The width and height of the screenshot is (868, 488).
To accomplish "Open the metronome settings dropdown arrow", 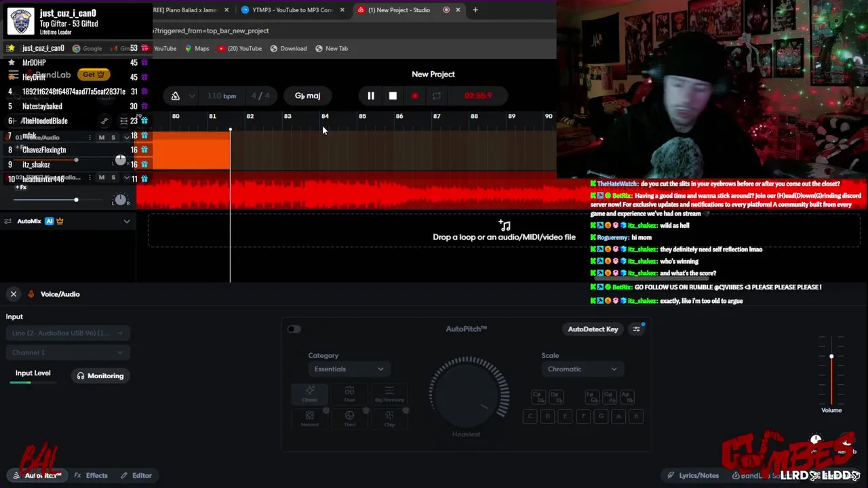I will [x=192, y=96].
